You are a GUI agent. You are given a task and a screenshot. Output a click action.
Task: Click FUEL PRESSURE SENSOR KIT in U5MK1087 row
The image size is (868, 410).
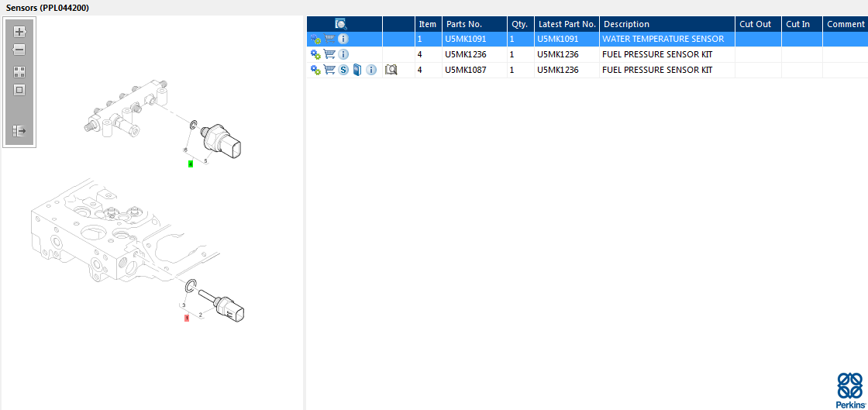[x=657, y=70]
